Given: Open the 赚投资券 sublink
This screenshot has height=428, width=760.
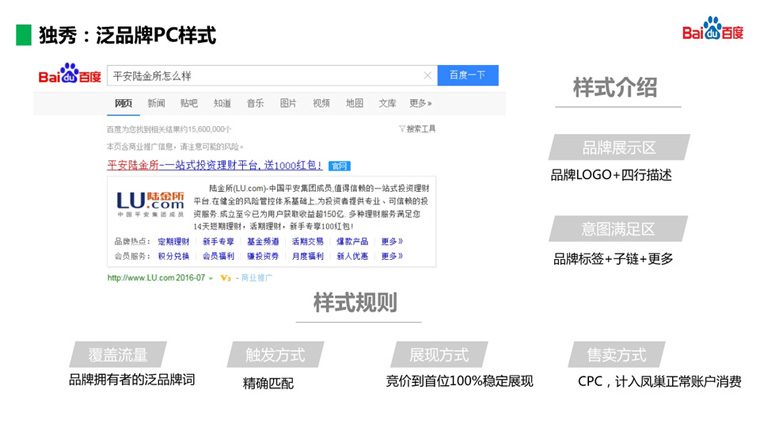Looking at the screenshot, I should click(263, 256).
